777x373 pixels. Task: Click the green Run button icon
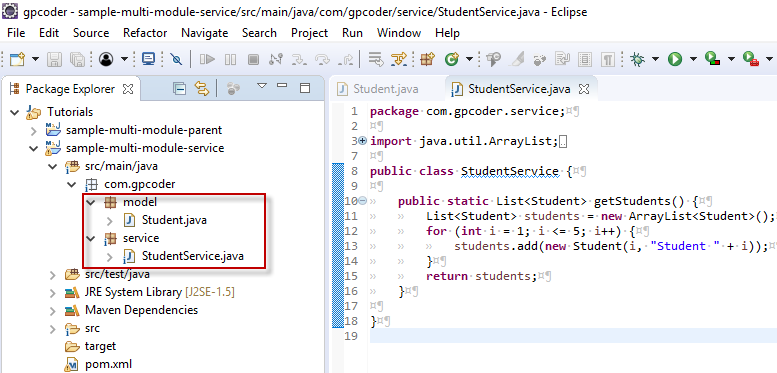click(x=674, y=60)
